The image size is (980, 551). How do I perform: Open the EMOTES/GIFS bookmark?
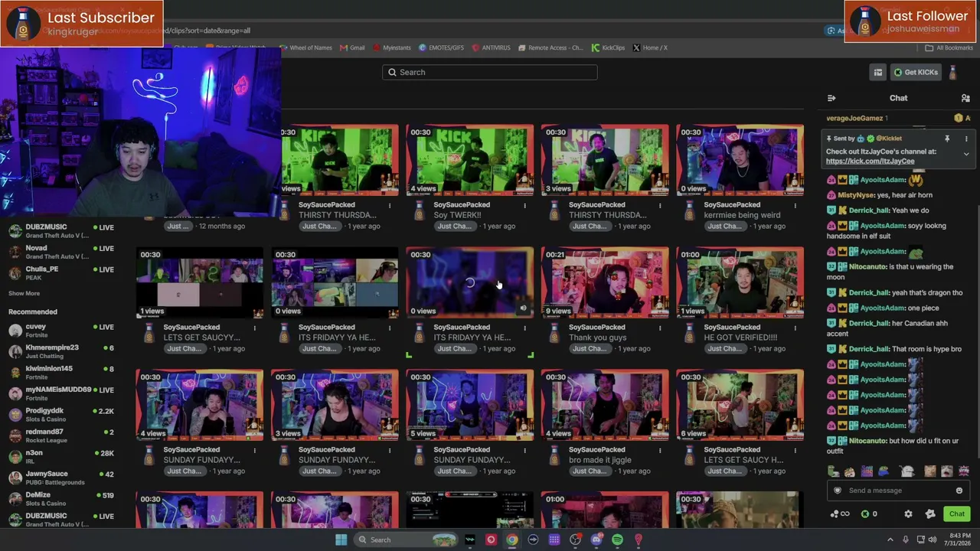(441, 47)
